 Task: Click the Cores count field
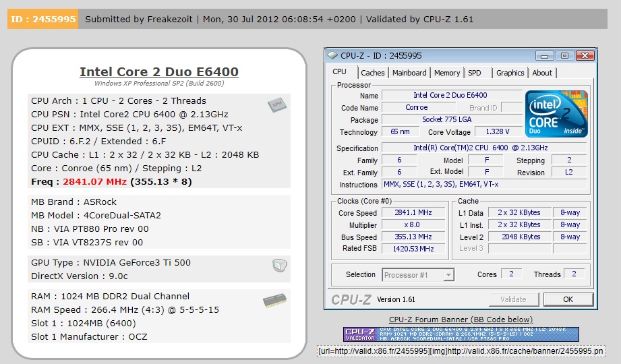click(x=511, y=274)
